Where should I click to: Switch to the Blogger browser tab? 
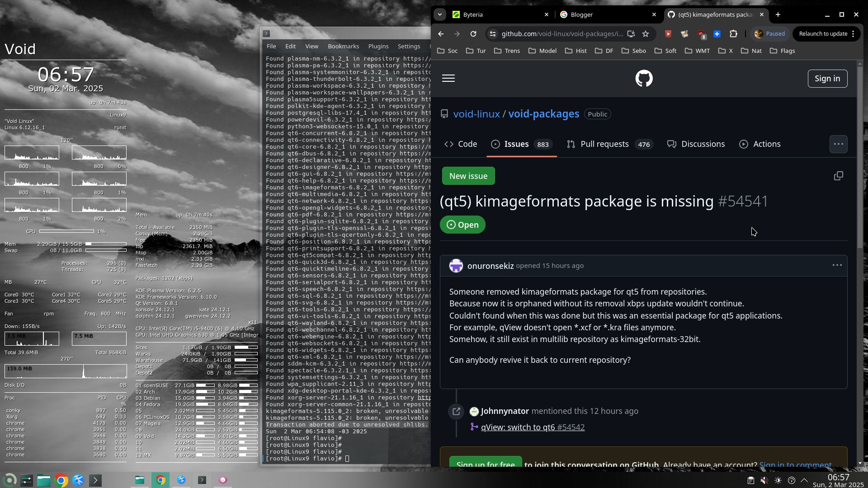point(608,14)
